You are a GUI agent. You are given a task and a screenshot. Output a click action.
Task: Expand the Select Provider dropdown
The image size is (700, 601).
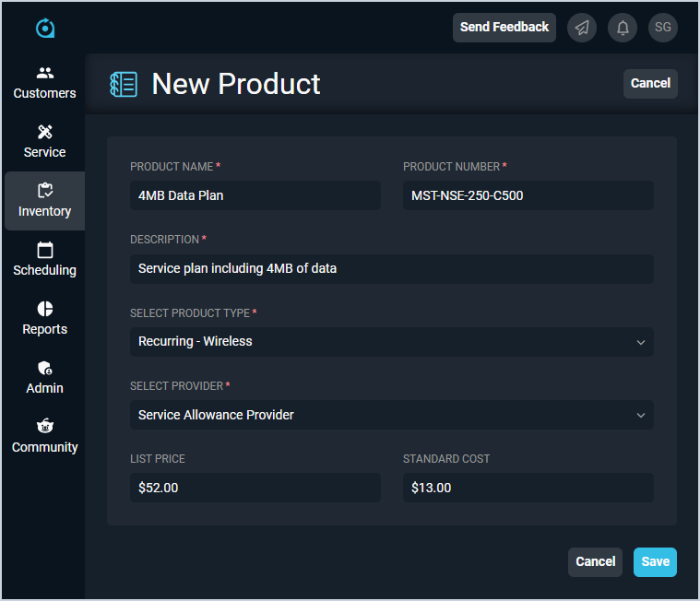coord(391,415)
